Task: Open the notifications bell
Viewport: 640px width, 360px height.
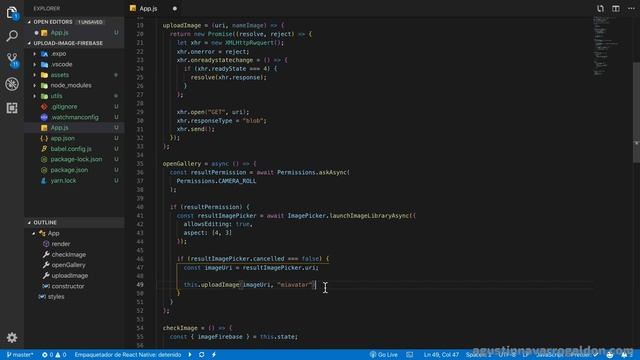Action: point(624,355)
